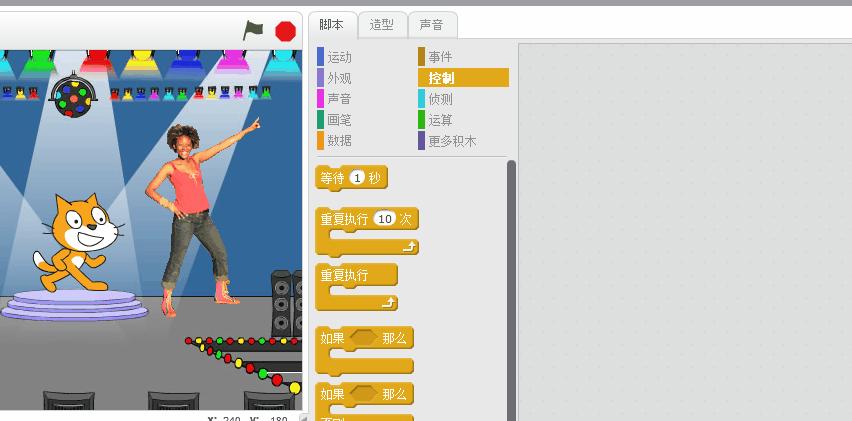Click the green flag to start

click(x=253, y=30)
